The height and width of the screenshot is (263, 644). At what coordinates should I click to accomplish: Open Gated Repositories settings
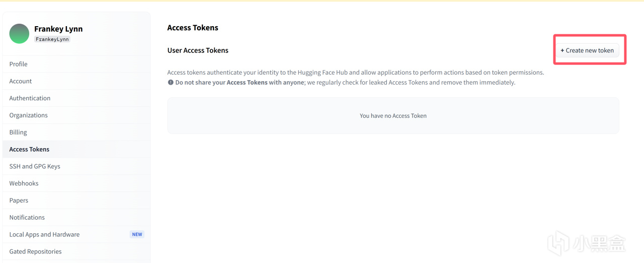35,252
